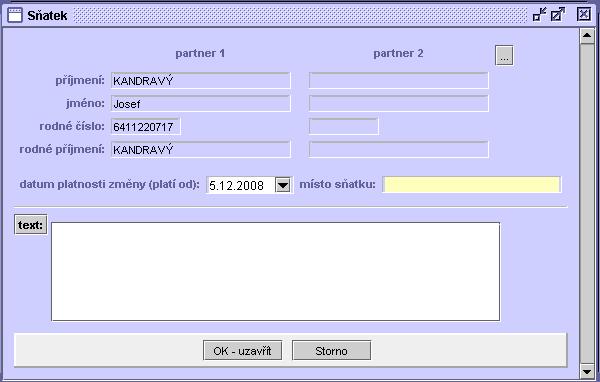600x382 pixels.
Task: Click the partner 1 příjmení field KANDRAVÝ
Action: [201, 81]
